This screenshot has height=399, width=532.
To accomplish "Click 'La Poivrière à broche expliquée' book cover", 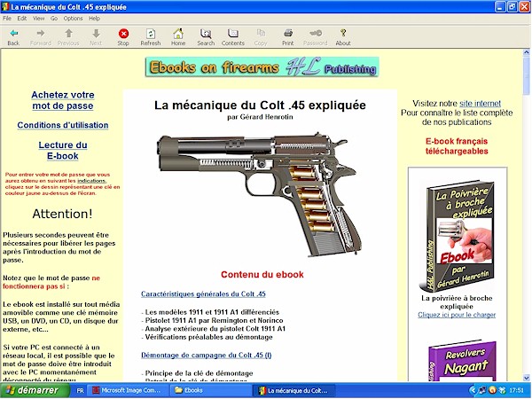I will pos(457,236).
